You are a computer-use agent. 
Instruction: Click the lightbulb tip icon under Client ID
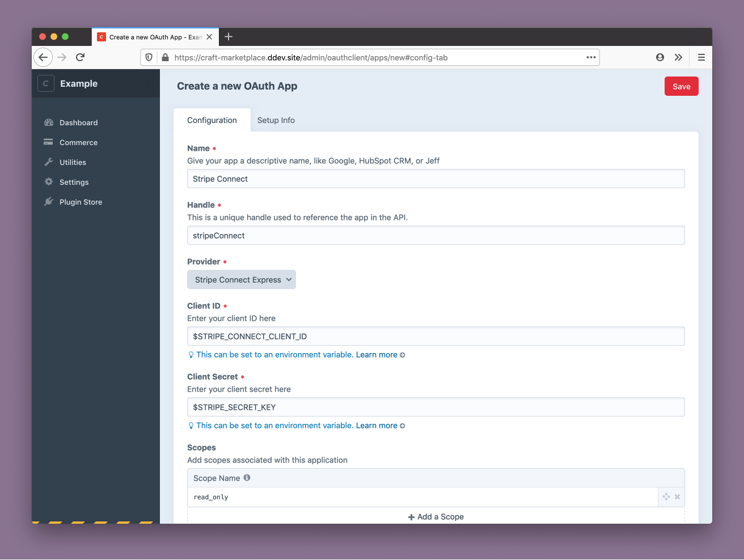pyautogui.click(x=191, y=355)
